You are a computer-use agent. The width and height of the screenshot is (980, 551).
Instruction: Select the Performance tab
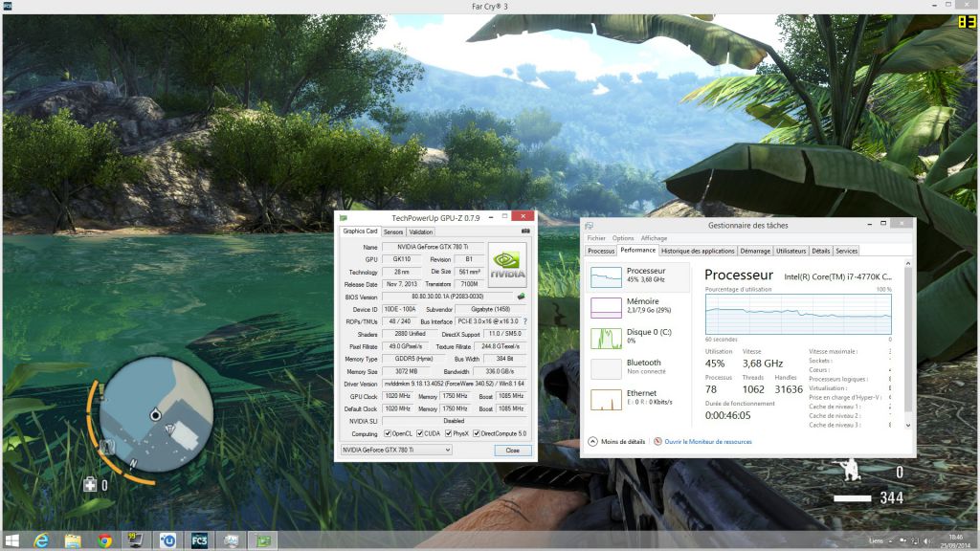coord(638,251)
